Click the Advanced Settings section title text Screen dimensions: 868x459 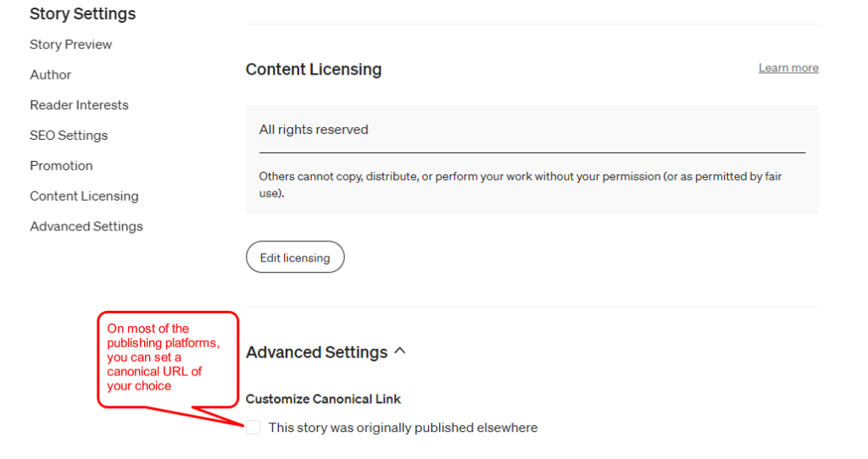tap(316, 352)
